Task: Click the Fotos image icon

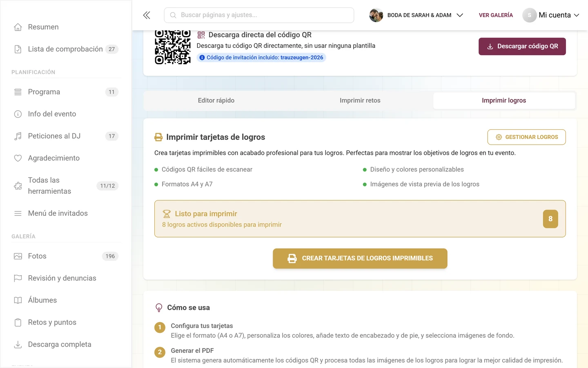Action: (x=18, y=256)
